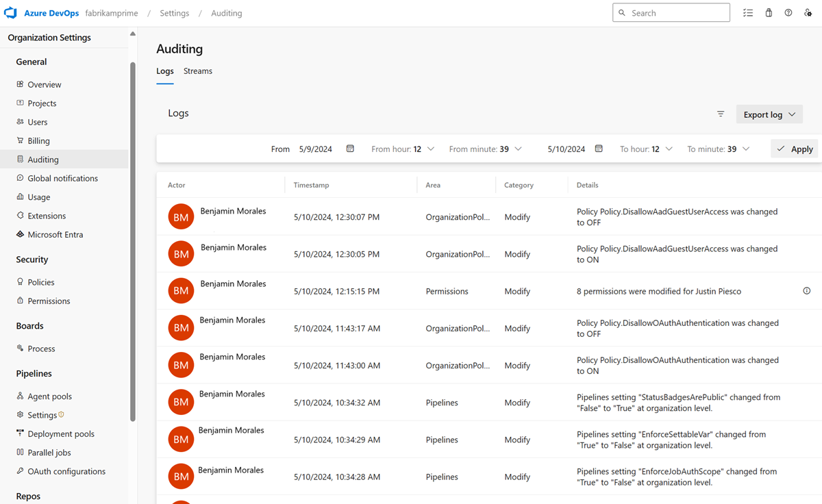Open the work items checklist icon

click(748, 12)
